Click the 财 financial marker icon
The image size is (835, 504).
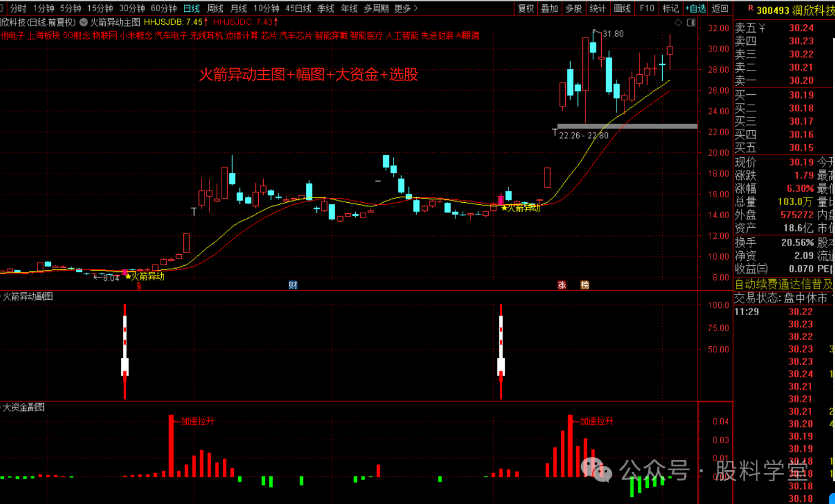pos(293,285)
